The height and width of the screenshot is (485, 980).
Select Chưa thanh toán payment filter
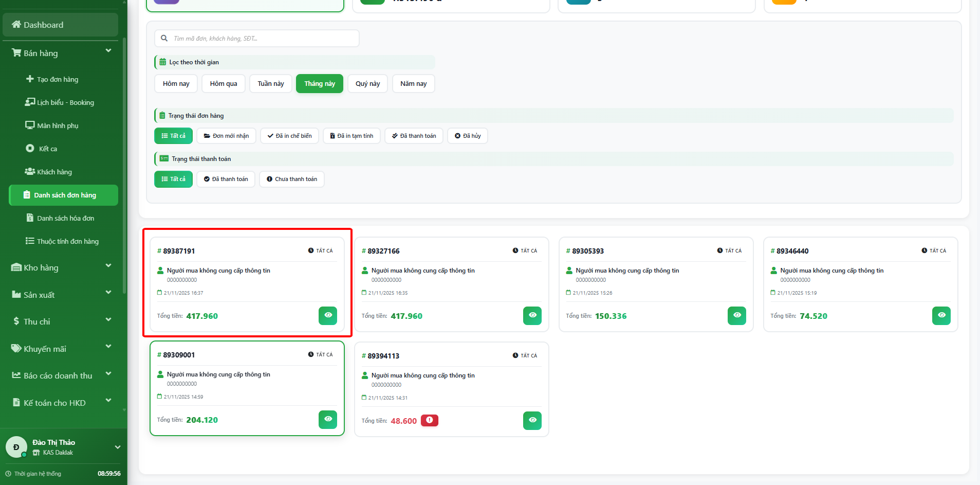click(291, 179)
